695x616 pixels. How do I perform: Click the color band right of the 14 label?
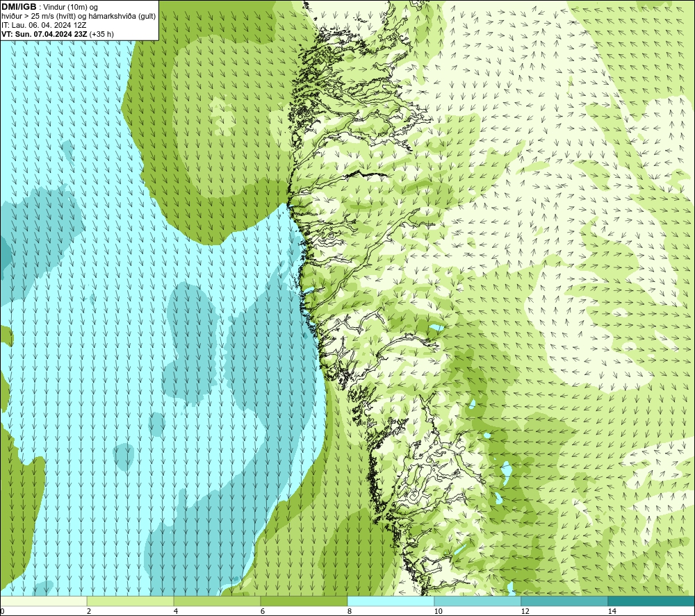click(652, 601)
